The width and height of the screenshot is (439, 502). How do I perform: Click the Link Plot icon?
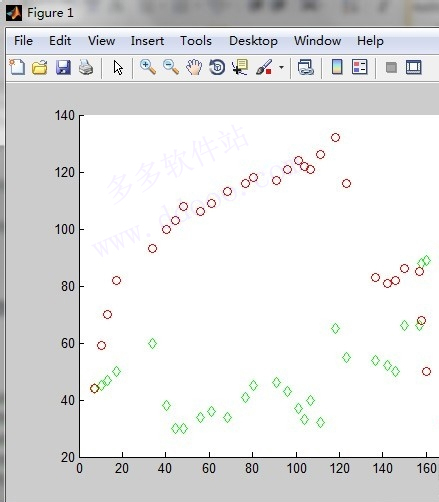pyautogui.click(x=306, y=67)
